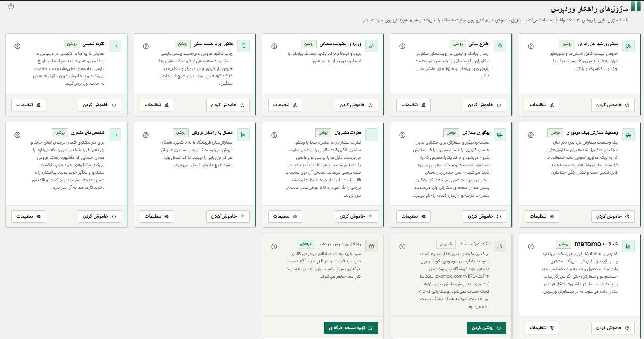Click the روشن badge on نظرات مشتریان
This screenshot has height=339, width=644.
pyautogui.click(x=323, y=132)
